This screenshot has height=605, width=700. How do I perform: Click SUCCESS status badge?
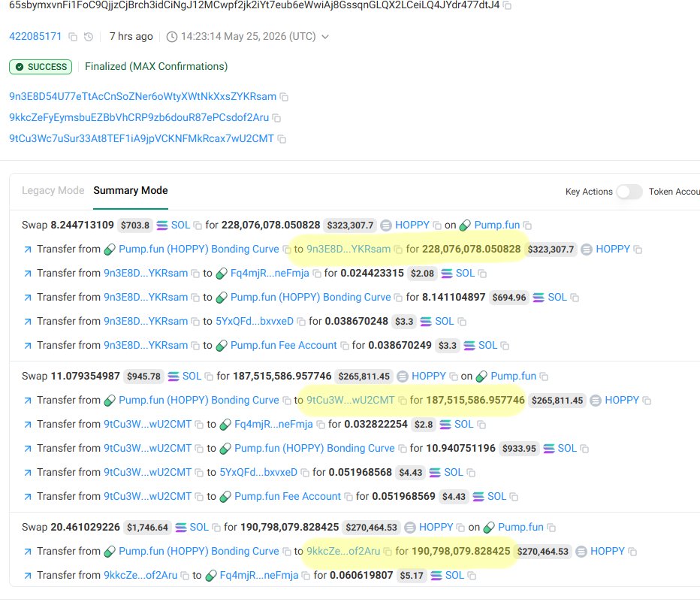coord(41,67)
